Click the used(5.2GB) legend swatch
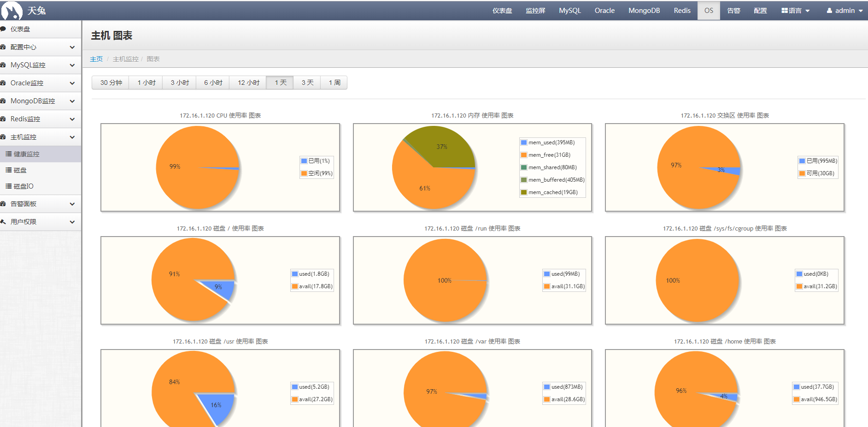 click(x=295, y=387)
